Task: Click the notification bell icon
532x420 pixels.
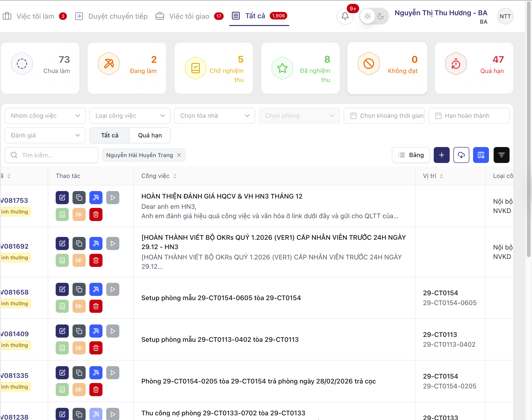Action: [x=345, y=16]
